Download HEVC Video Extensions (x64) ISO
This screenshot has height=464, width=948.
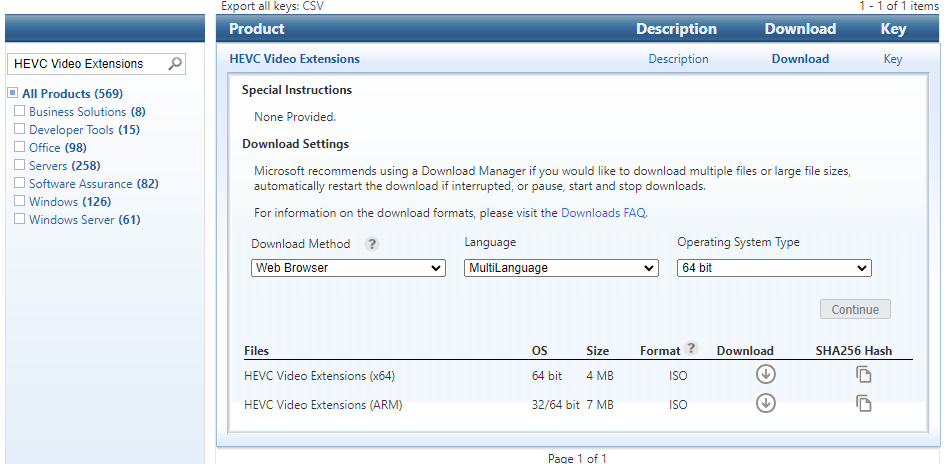765,374
